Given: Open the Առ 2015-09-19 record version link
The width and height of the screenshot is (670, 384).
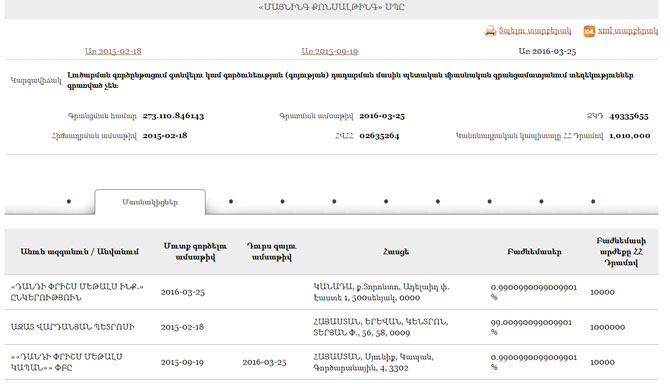Looking at the screenshot, I should 329,51.
